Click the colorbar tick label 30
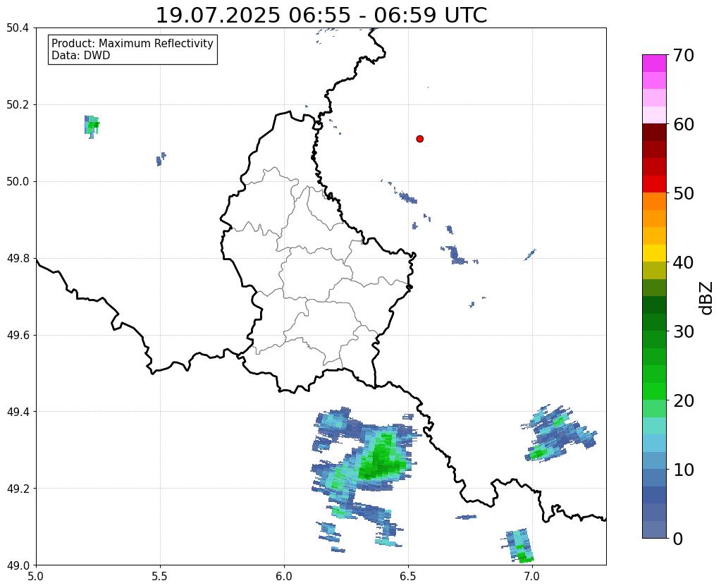The height and width of the screenshot is (588, 721). [x=684, y=331]
